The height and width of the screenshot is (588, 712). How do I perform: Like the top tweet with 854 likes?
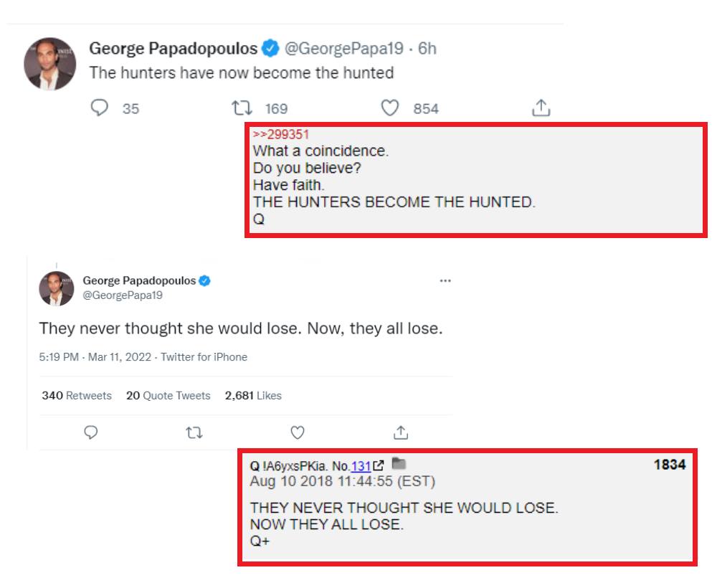[x=389, y=108]
